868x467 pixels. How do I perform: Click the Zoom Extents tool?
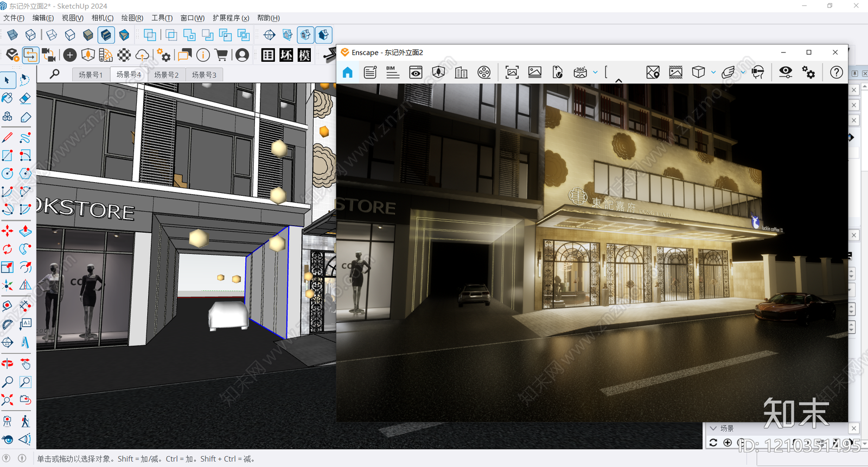[8, 400]
